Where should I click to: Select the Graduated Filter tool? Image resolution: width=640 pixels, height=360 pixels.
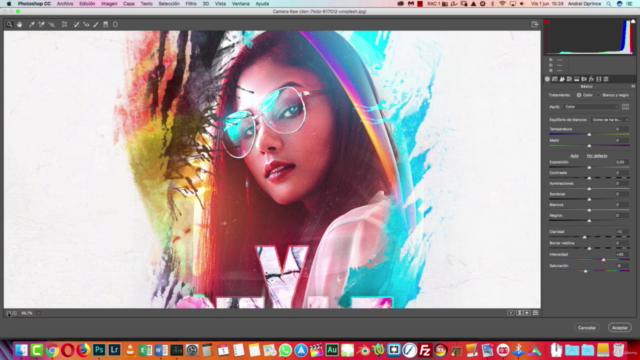pyautogui.click(x=106, y=24)
